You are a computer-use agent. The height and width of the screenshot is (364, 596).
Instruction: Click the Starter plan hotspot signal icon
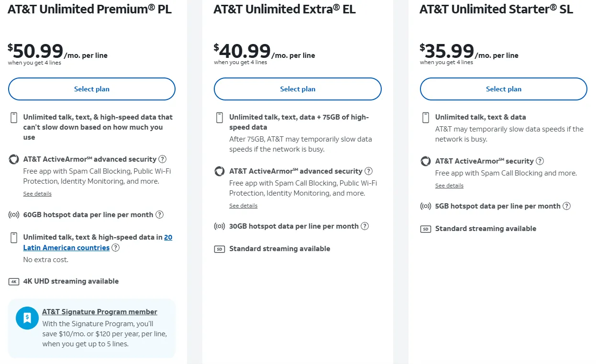425,207
